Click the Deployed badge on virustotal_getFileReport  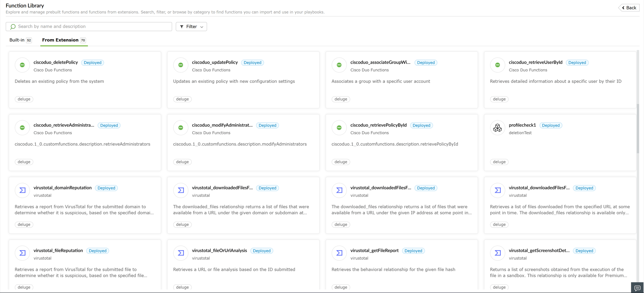(413, 251)
